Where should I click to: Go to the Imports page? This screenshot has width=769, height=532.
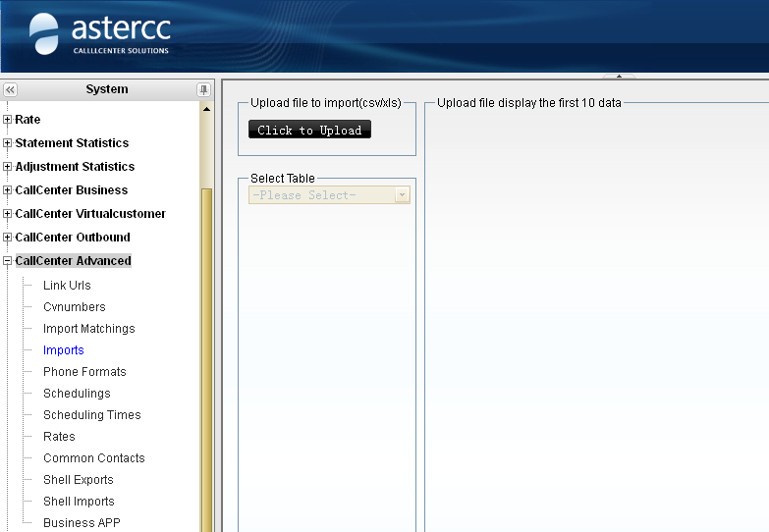click(x=63, y=350)
